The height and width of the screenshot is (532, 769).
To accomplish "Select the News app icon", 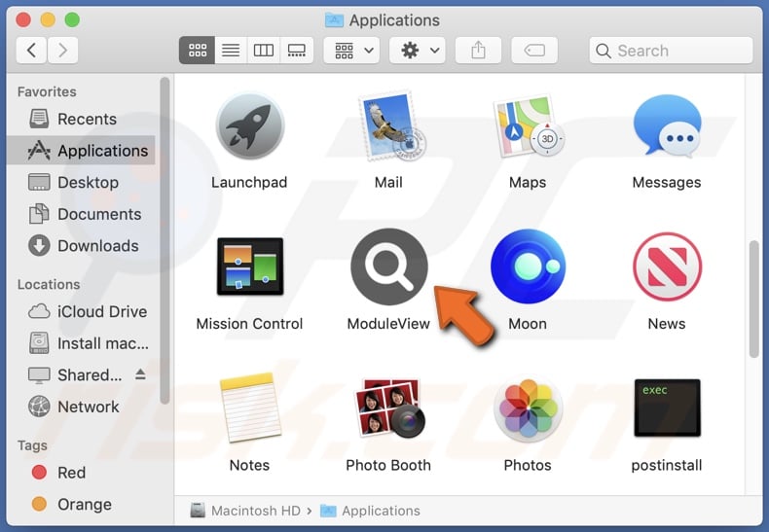I will (x=667, y=266).
